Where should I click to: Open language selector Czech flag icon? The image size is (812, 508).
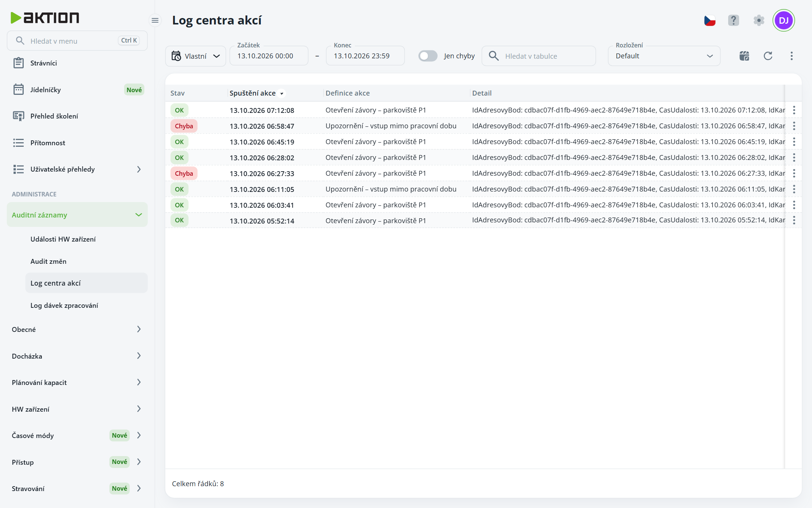click(x=710, y=20)
